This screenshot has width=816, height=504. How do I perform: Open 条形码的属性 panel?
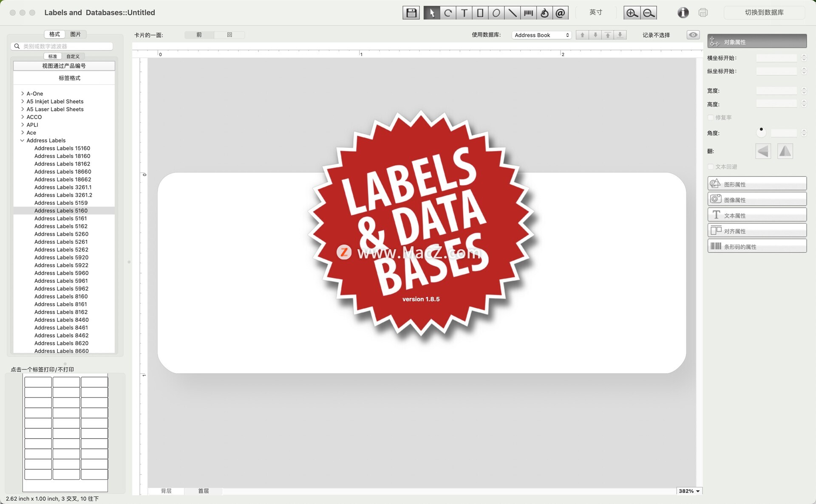(757, 246)
